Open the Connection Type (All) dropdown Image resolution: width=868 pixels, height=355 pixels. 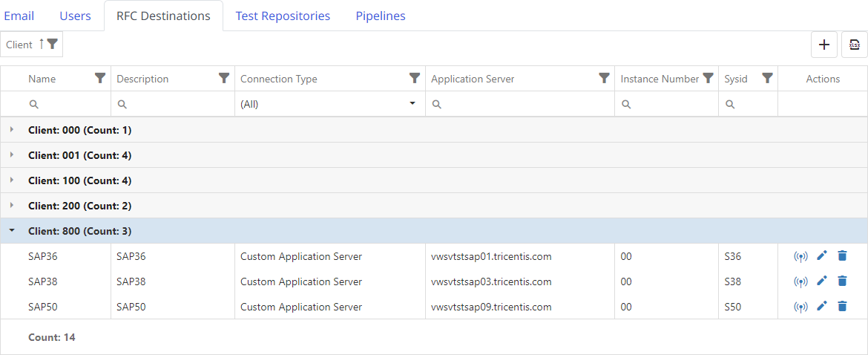click(x=329, y=104)
